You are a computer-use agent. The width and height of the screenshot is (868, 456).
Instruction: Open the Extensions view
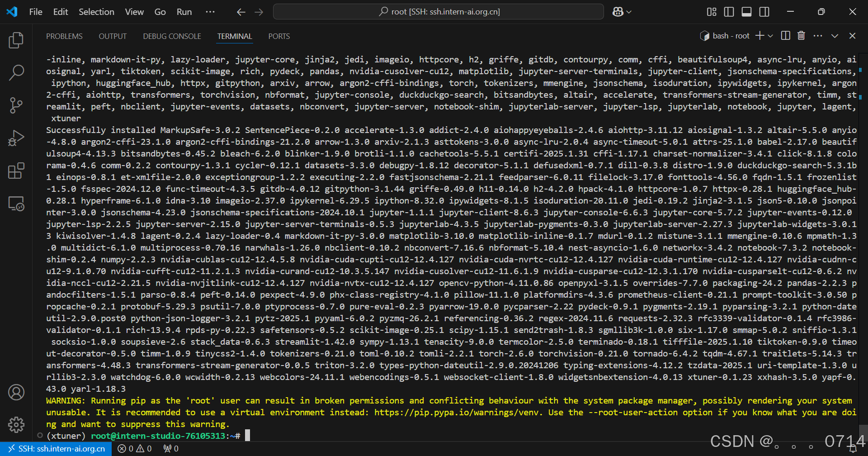[x=16, y=171]
